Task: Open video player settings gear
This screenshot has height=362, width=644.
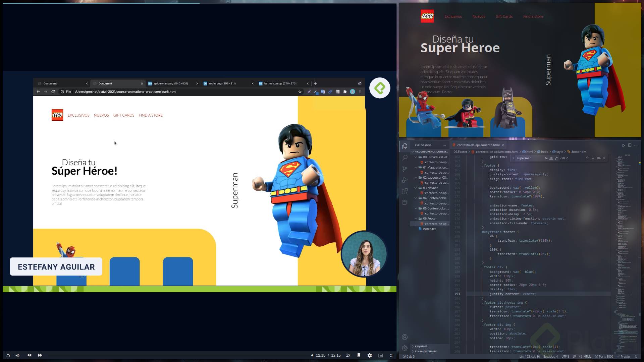Action: point(370,355)
